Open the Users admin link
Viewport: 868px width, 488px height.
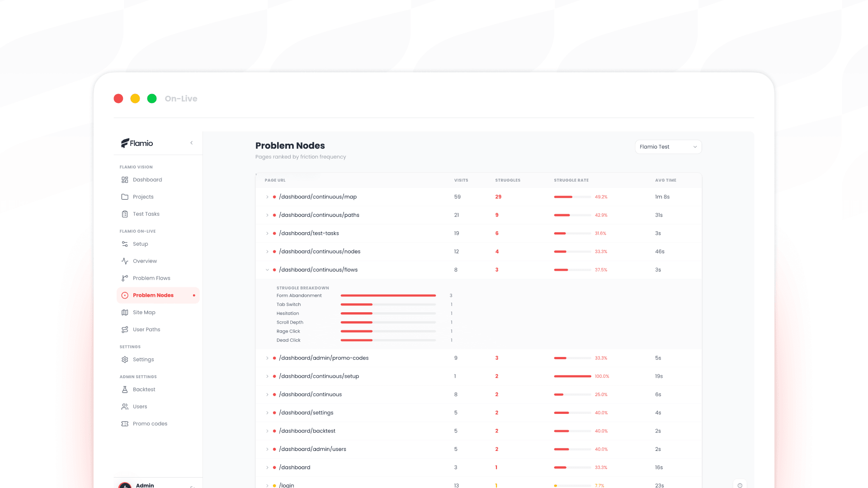(x=158, y=407)
